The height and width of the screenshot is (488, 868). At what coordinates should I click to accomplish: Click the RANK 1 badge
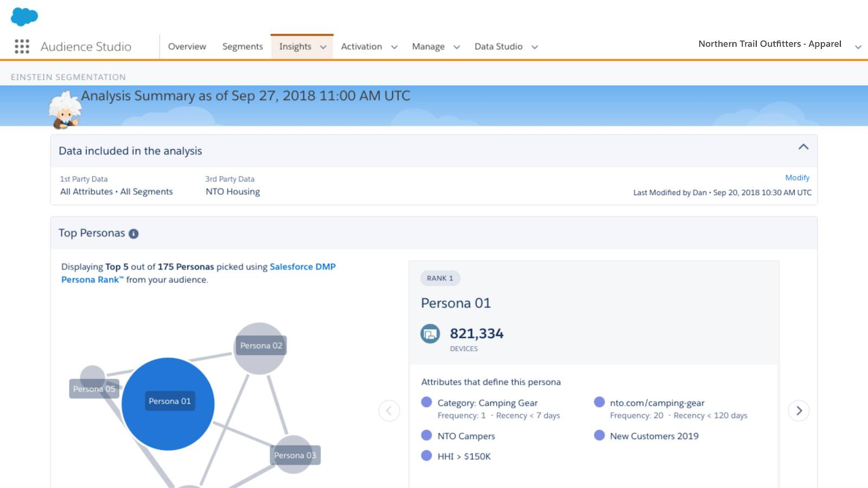(440, 278)
